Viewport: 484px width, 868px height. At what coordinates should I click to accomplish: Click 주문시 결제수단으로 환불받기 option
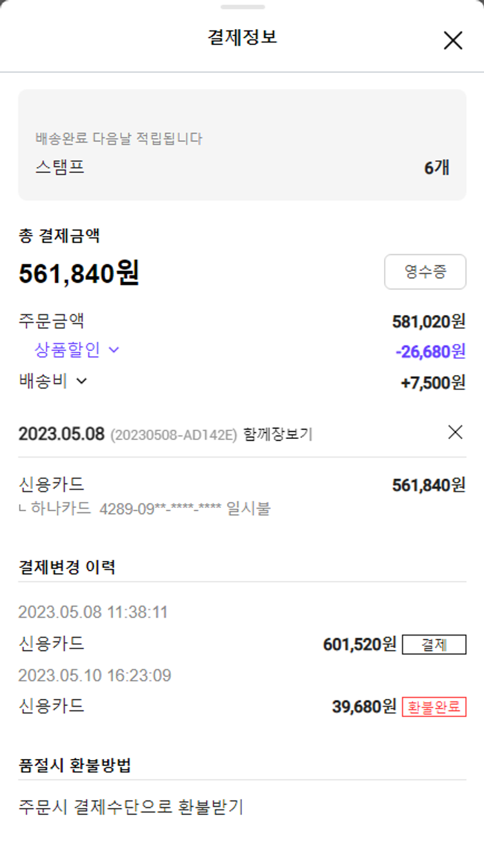131,807
